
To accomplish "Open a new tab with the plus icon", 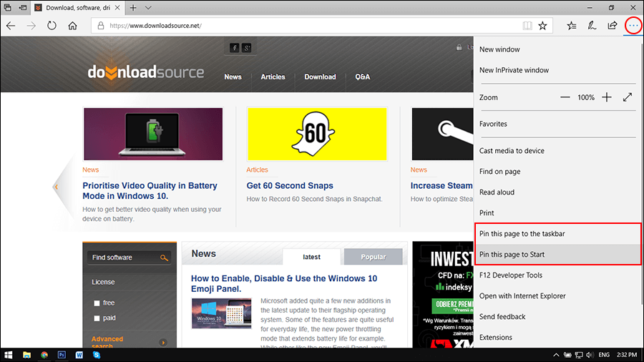I will [133, 7].
